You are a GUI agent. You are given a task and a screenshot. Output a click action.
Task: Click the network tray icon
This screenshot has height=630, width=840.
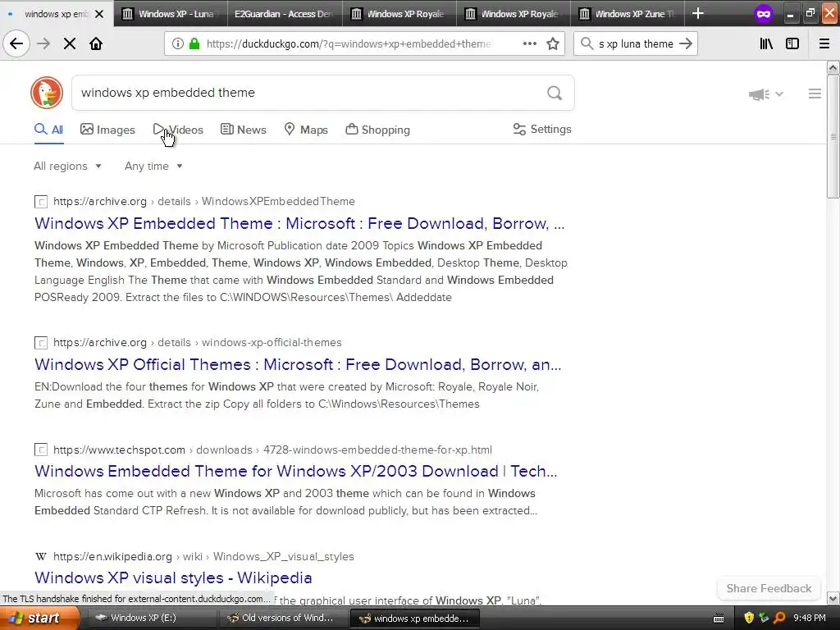point(764,619)
